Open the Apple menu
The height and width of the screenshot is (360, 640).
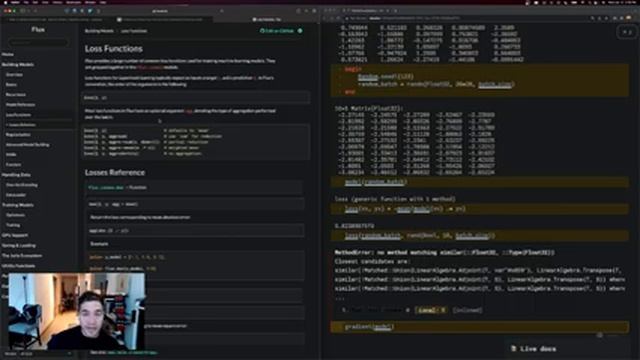pyautogui.click(x=6, y=2)
